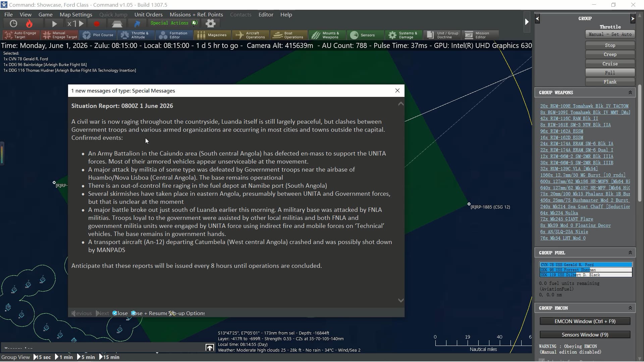Open Mk234 Nulka link
644x362 pixels.
pyautogui.click(x=559, y=213)
